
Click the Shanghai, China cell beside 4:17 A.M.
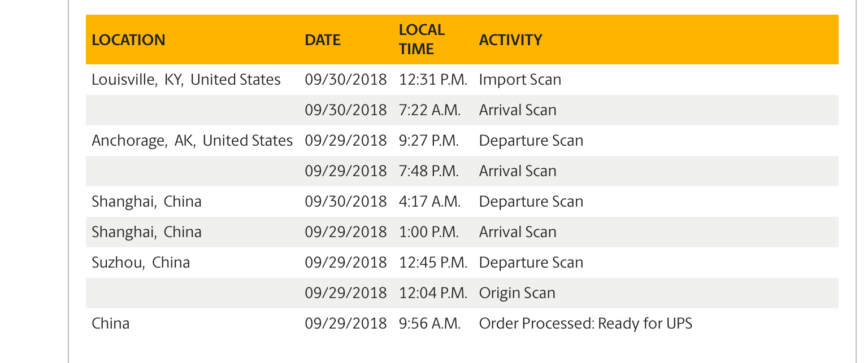[x=146, y=202]
